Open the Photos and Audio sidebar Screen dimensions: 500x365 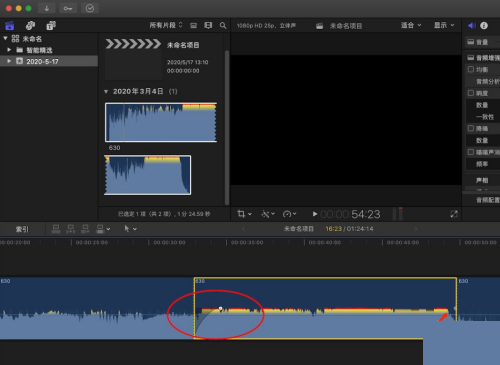30,25
